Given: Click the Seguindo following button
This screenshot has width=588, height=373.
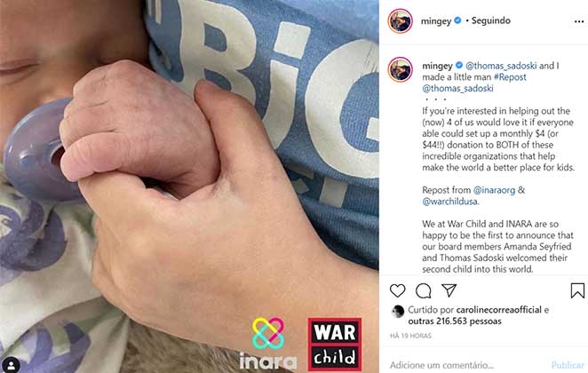Looking at the screenshot, I should (490, 20).
